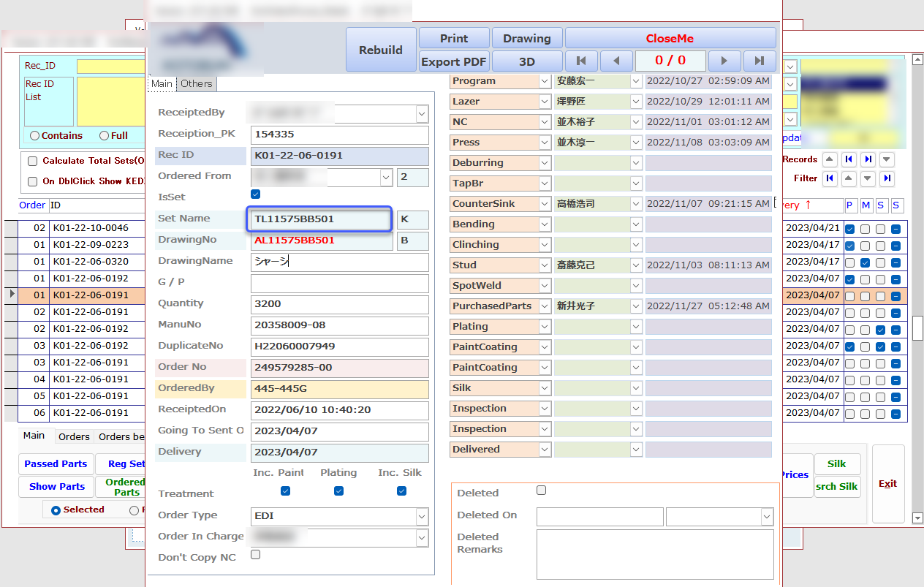Click the Export PDF button

tap(453, 62)
